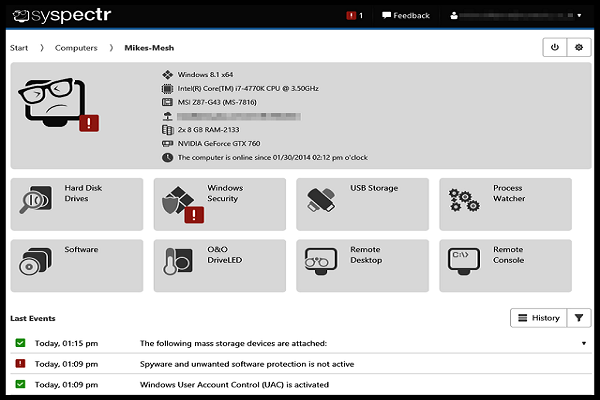Navigate to Computers breadcrumb
Image resolution: width=600 pixels, height=400 pixels.
point(76,48)
